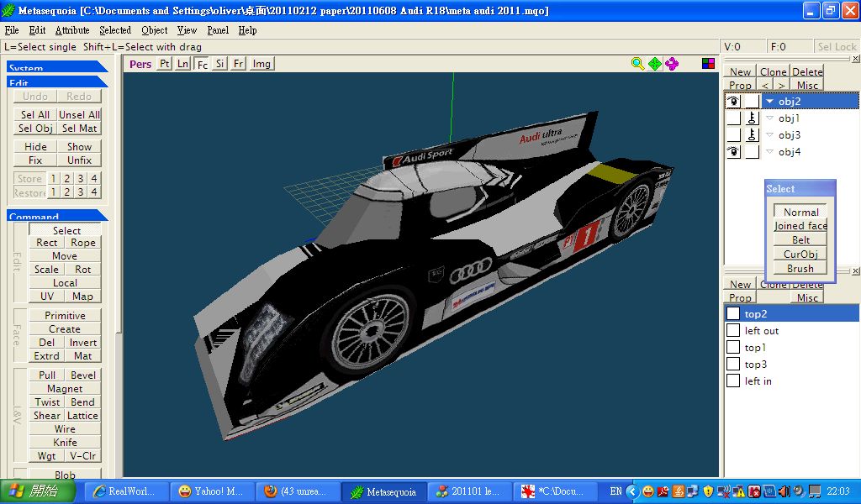Screen dimensions: 861x504
Task: Check the box next to top1 material
Action: (x=733, y=347)
